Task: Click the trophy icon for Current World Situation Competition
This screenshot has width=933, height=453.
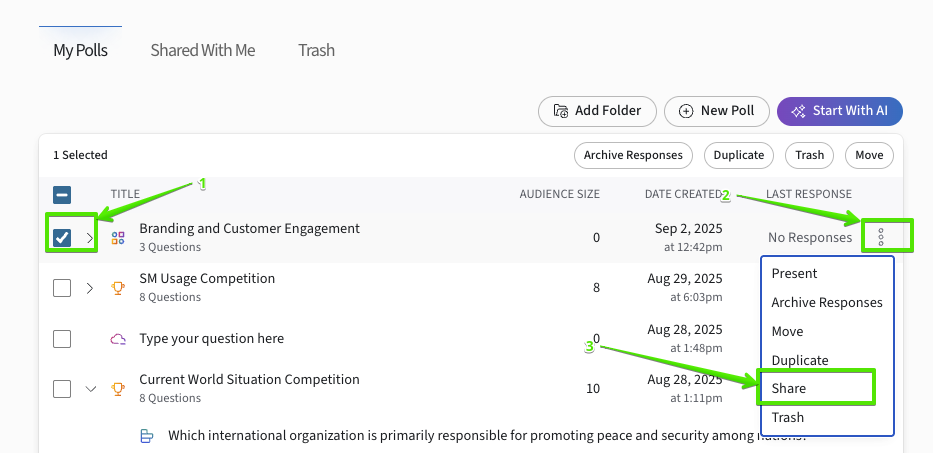Action: coord(118,389)
